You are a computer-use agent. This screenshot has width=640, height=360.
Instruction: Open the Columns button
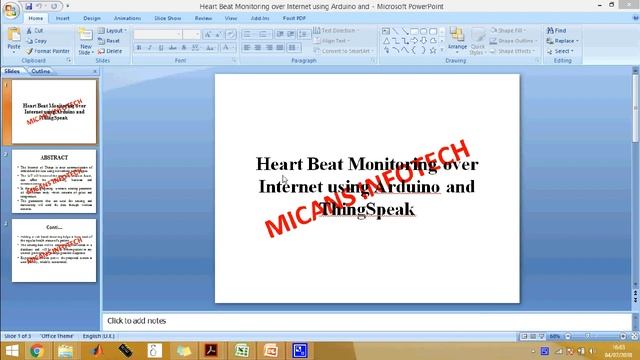tap(293, 48)
